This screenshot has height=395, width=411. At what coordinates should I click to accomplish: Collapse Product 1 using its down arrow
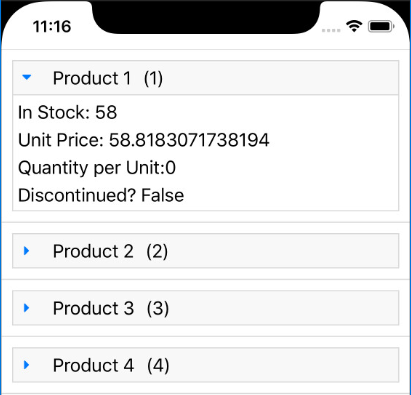pos(26,77)
